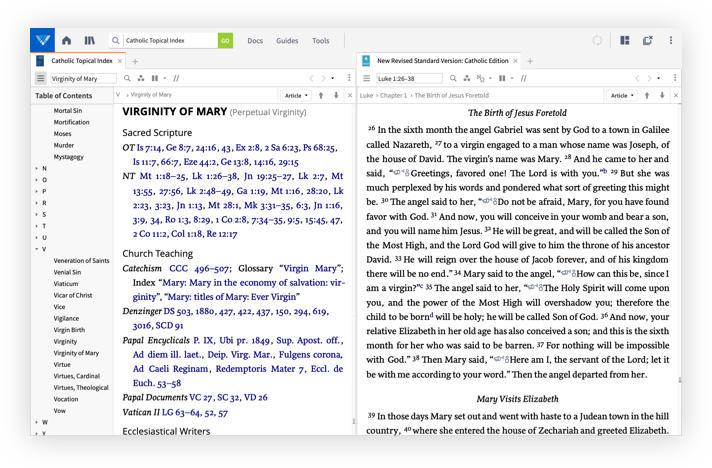Go back in Topical Index history
Viewport: 712px width, 468px height.
pyautogui.click(x=311, y=78)
